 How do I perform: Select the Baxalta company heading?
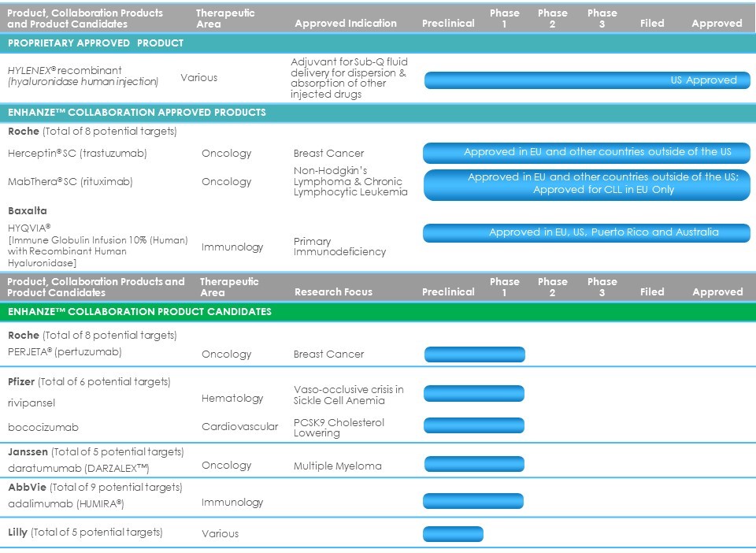tap(28, 211)
